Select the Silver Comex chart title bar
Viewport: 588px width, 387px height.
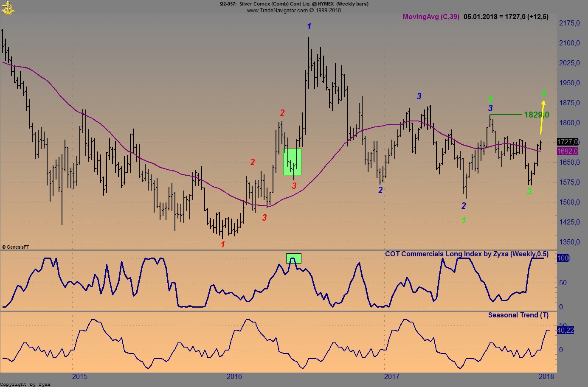pos(293,4)
